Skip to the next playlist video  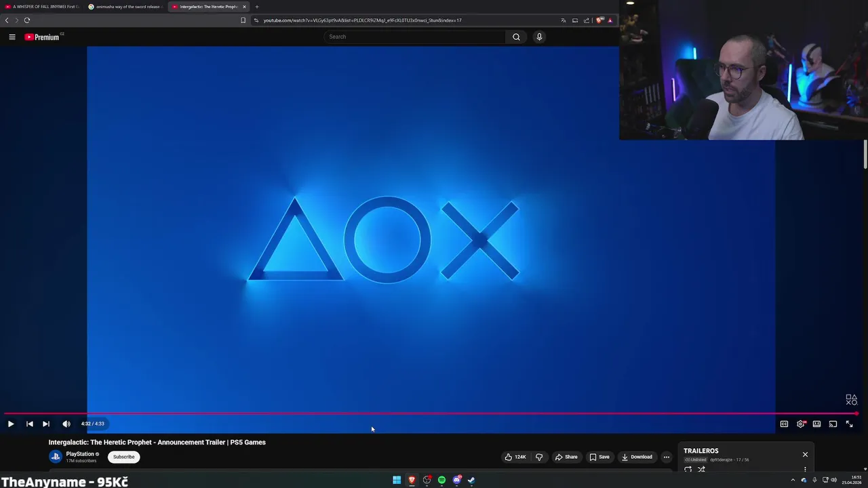46,424
